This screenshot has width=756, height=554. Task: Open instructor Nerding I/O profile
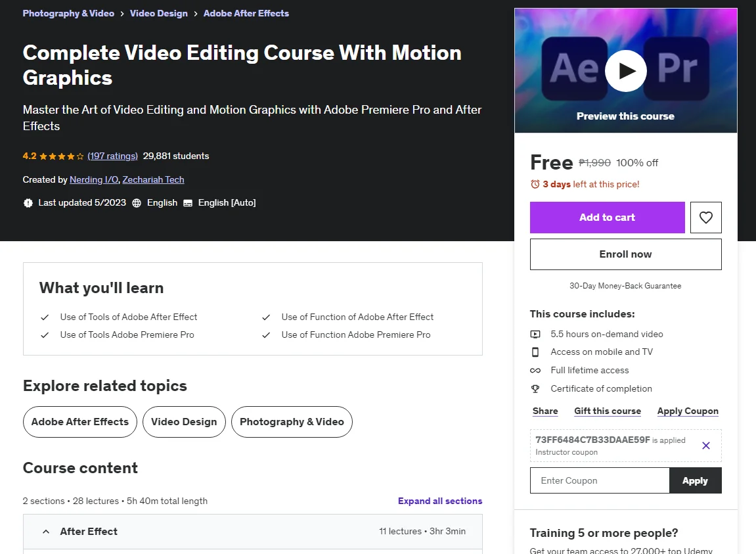pyautogui.click(x=93, y=179)
